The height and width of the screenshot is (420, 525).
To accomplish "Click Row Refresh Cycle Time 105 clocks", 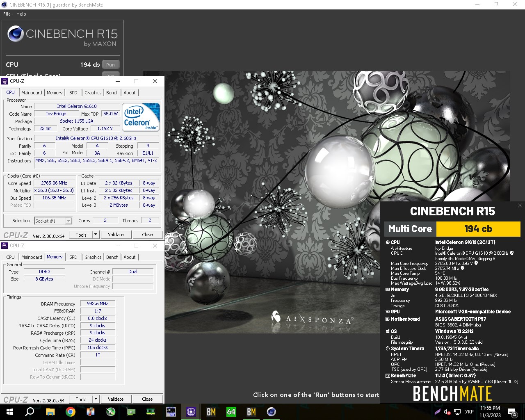I will pos(98,347).
